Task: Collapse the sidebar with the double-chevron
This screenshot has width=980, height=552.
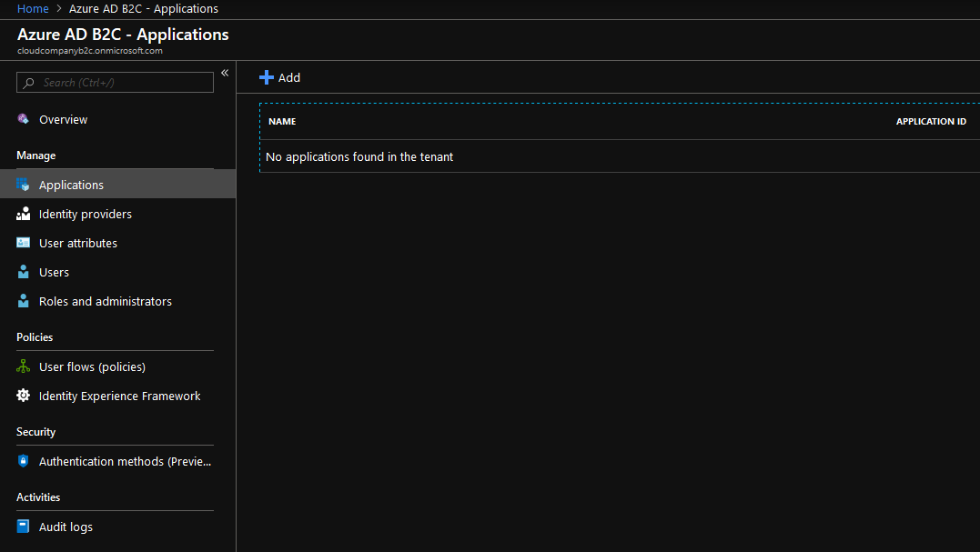Action: [x=225, y=72]
